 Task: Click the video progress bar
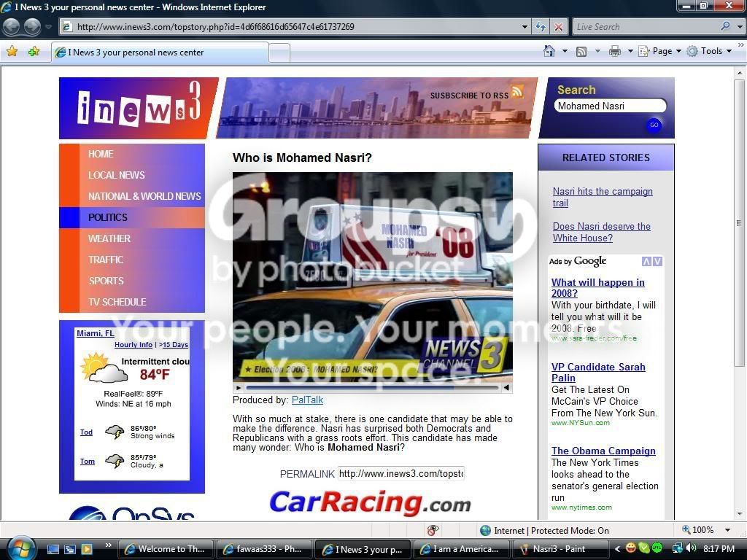pos(373,388)
